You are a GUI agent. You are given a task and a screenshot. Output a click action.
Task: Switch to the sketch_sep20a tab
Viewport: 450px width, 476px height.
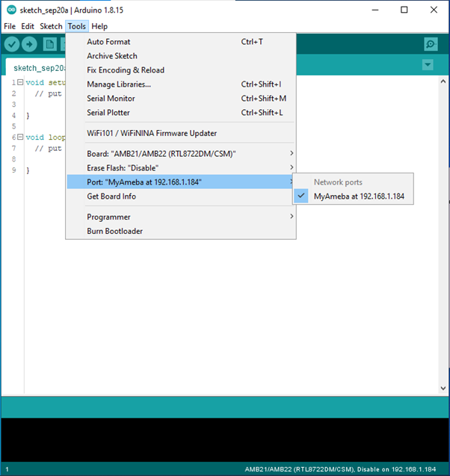[36, 67]
